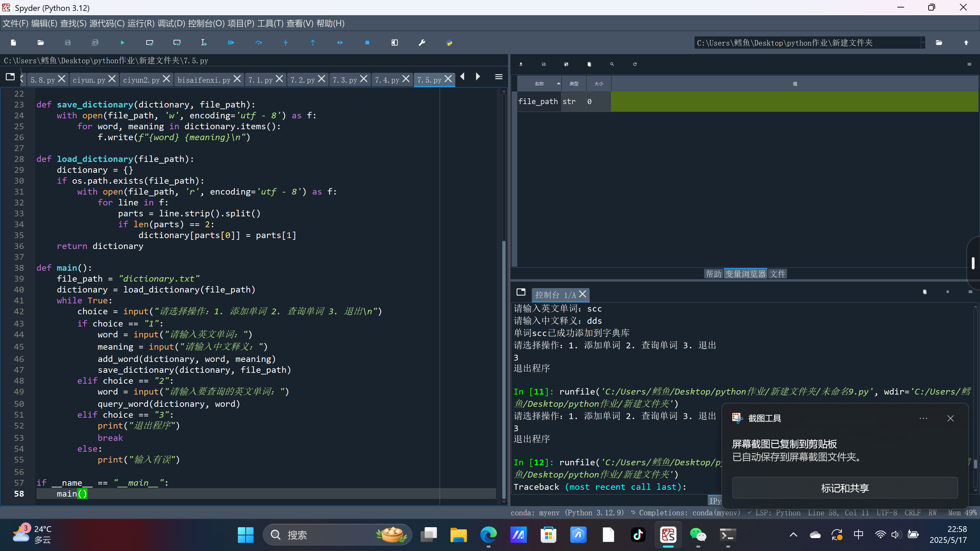Viewport: 980px width, 551px height.
Task: Open the variable explorer hamburger options menu
Action: tap(969, 64)
